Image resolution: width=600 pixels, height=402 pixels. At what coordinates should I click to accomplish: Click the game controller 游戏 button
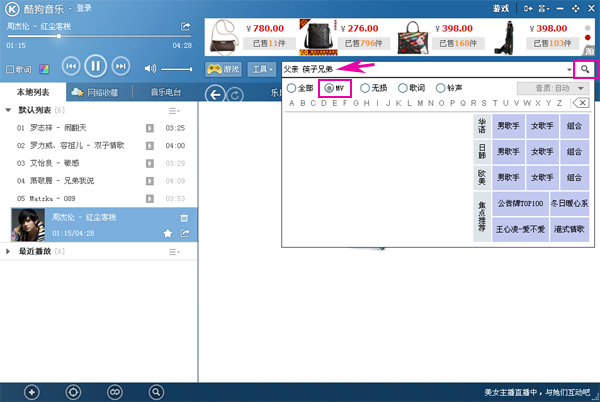(224, 69)
